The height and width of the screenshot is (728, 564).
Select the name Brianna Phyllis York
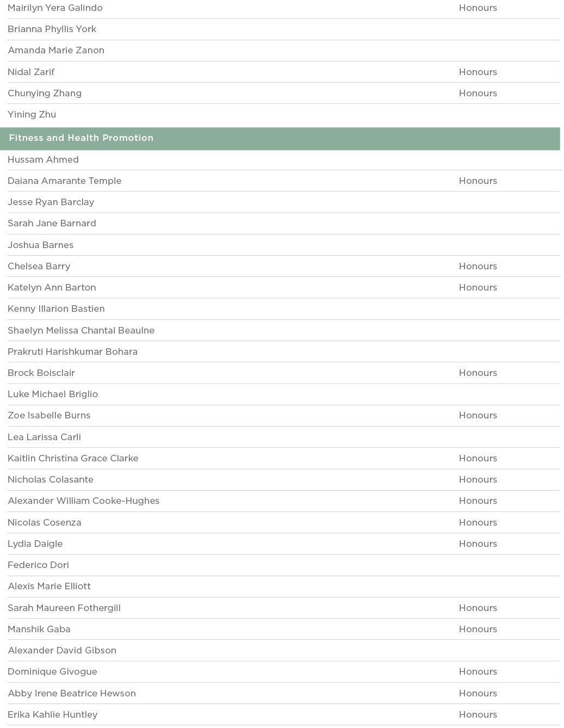coord(52,29)
